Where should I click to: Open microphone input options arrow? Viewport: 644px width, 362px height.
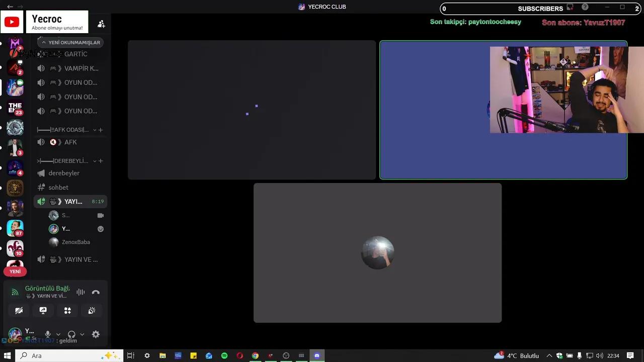point(58,334)
